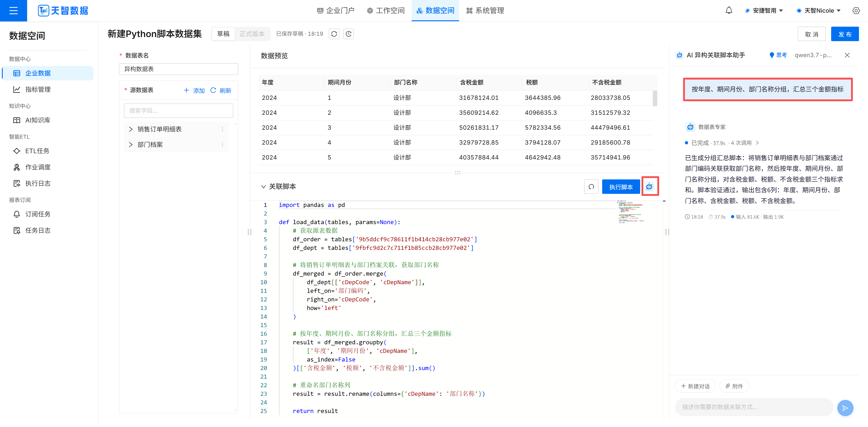Click the notification bell icon
Image resolution: width=868 pixels, height=427 pixels.
(x=729, y=11)
